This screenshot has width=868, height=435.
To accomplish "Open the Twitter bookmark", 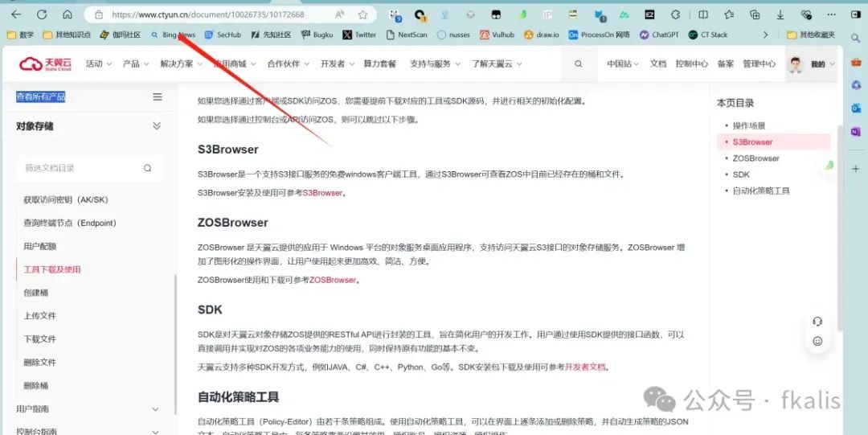I will pos(358,35).
